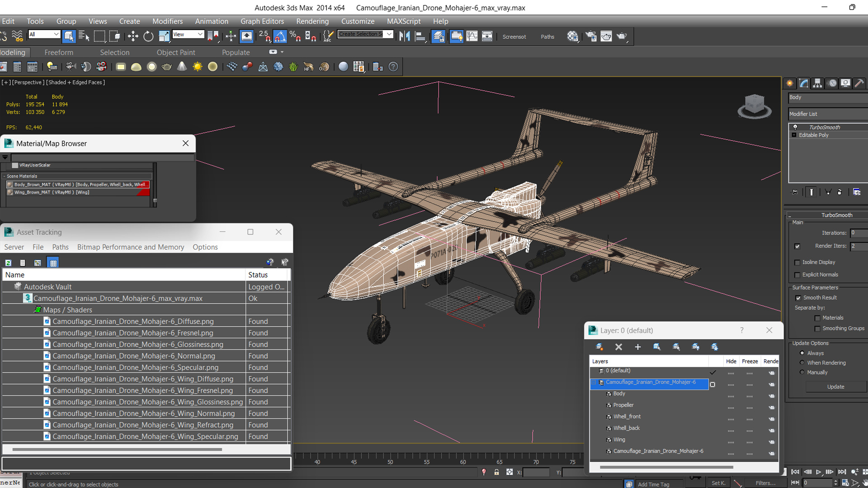Collapse the Scene Materials group
868x488 pixels.
point(4,176)
